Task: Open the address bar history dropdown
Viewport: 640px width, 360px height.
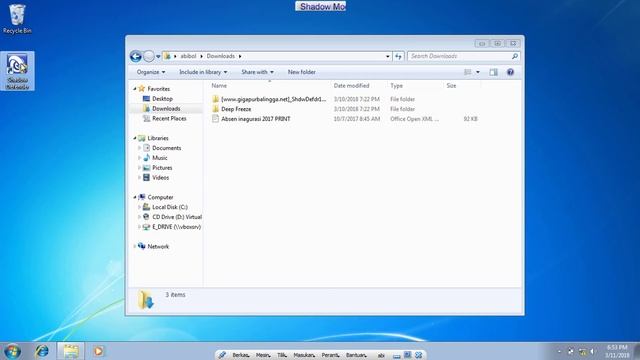Action: pyautogui.click(x=388, y=56)
